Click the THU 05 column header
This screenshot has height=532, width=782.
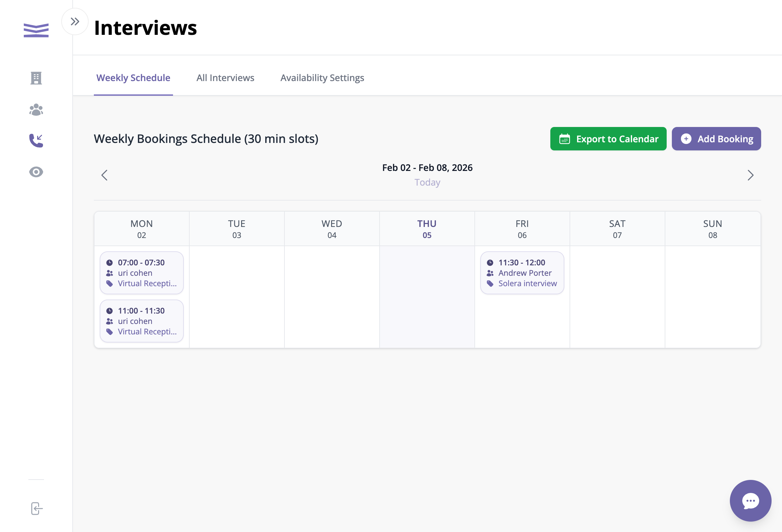pos(427,229)
